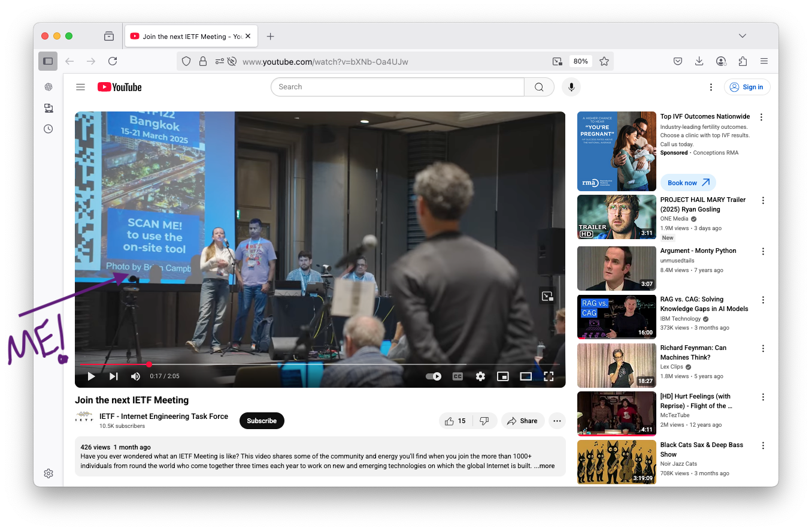Open the Hurt Feelings video thumbnail

click(x=617, y=414)
